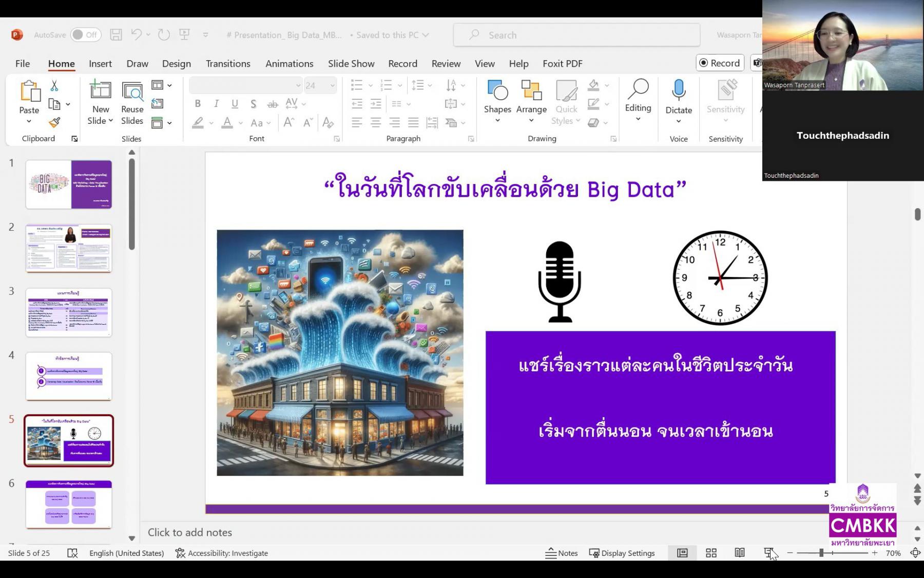Increase list indent level
Image resolution: width=924 pixels, height=578 pixels.
pyautogui.click(x=376, y=104)
